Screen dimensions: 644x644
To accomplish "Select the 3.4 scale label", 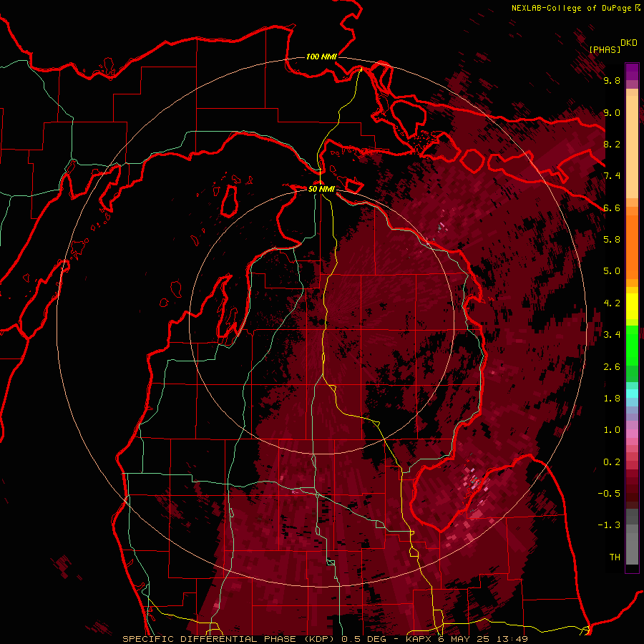I will [612, 335].
